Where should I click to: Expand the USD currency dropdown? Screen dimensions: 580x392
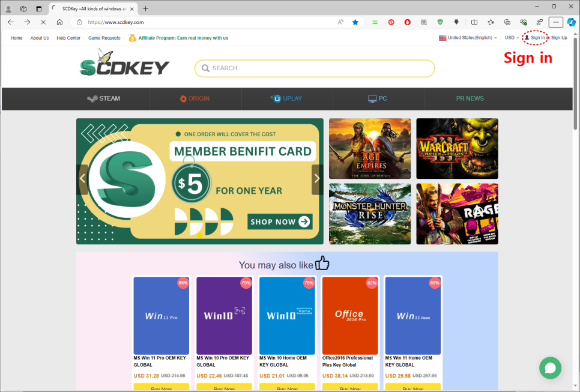512,38
